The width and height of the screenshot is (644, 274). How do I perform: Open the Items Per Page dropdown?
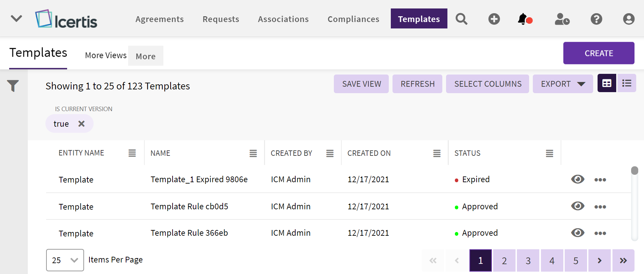65,260
